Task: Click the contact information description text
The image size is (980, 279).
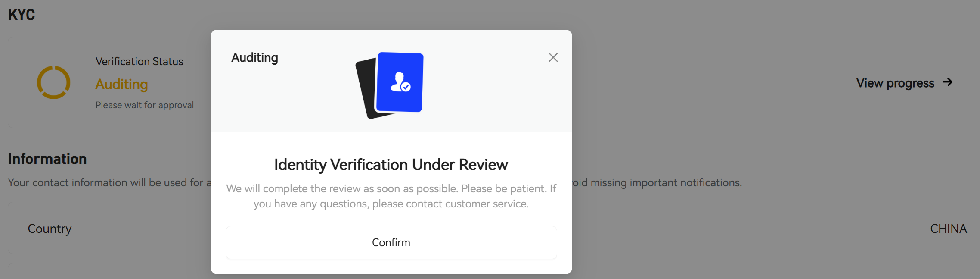Action: (109, 183)
